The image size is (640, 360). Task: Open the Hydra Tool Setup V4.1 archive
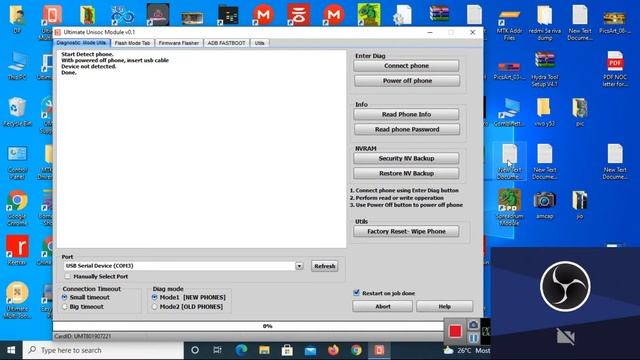click(x=544, y=69)
